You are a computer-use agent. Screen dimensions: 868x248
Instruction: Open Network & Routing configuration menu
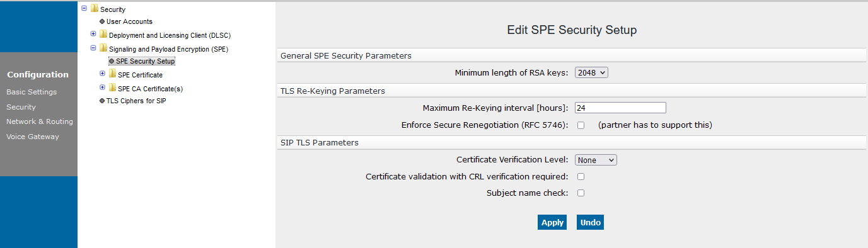[40, 121]
